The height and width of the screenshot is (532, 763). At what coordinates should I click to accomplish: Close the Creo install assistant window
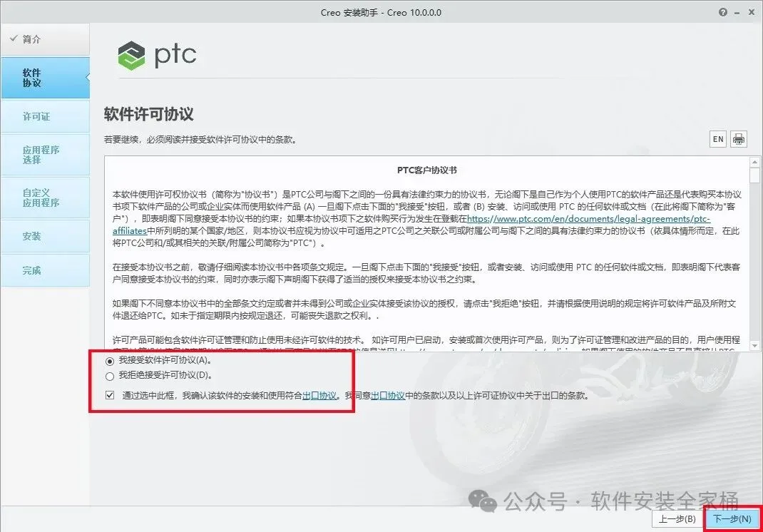[752, 12]
